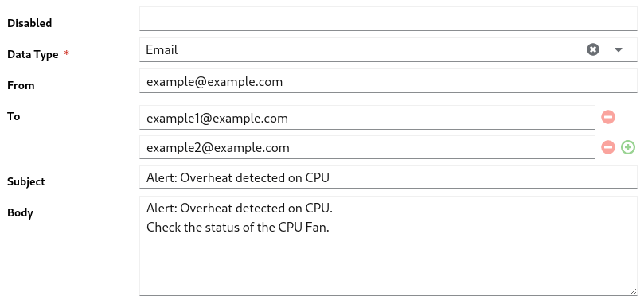Screen dimensions: 644x304
Task: Click the Body label
Action: [x=20, y=212]
